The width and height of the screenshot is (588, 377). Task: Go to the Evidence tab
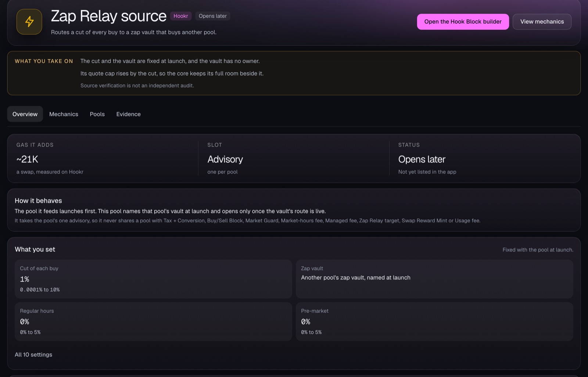[128, 114]
